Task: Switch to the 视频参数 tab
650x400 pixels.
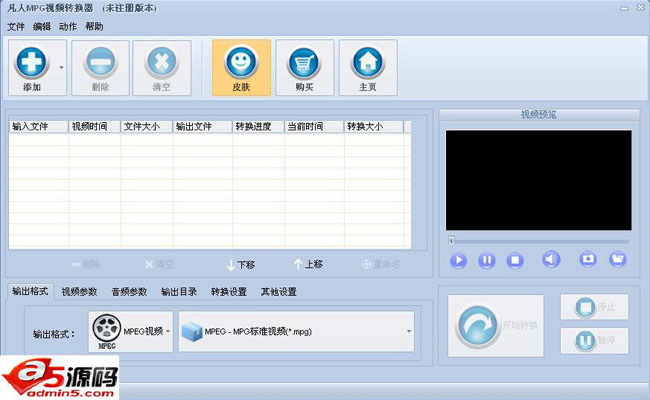Action: tap(79, 292)
